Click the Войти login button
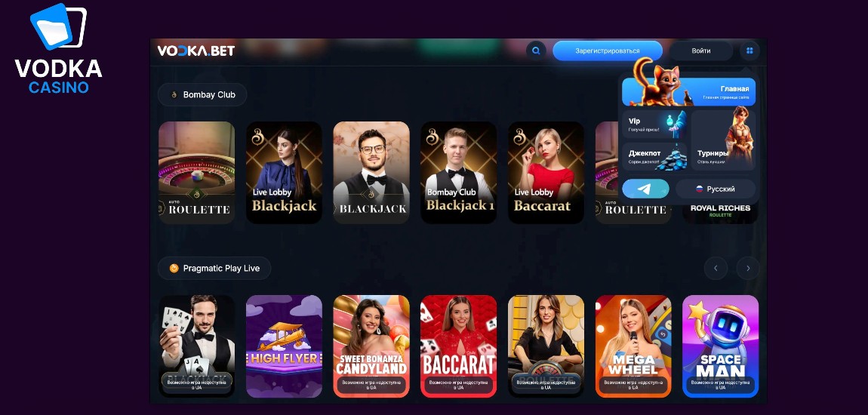868x415 pixels. pos(701,51)
